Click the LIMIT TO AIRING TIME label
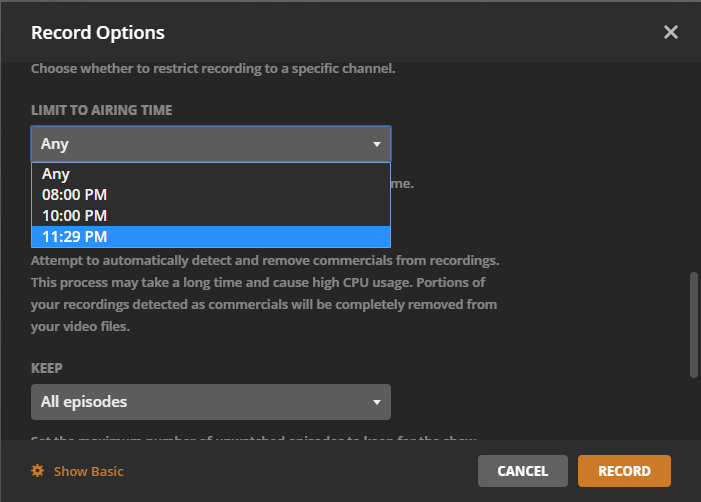 101,110
